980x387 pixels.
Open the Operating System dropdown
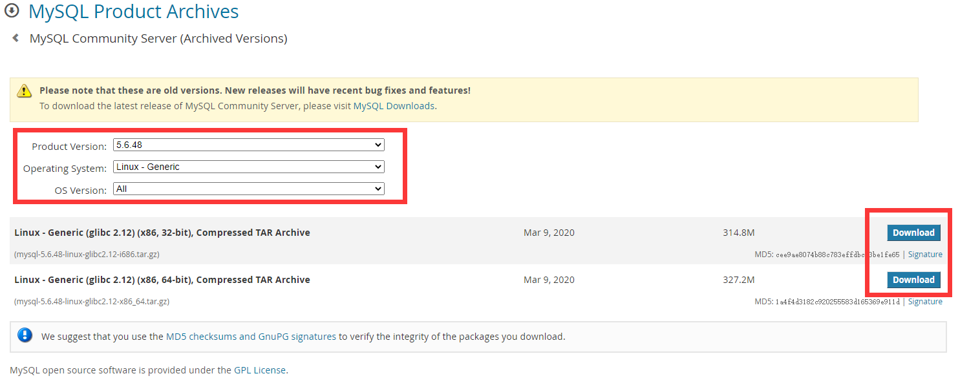coord(249,167)
